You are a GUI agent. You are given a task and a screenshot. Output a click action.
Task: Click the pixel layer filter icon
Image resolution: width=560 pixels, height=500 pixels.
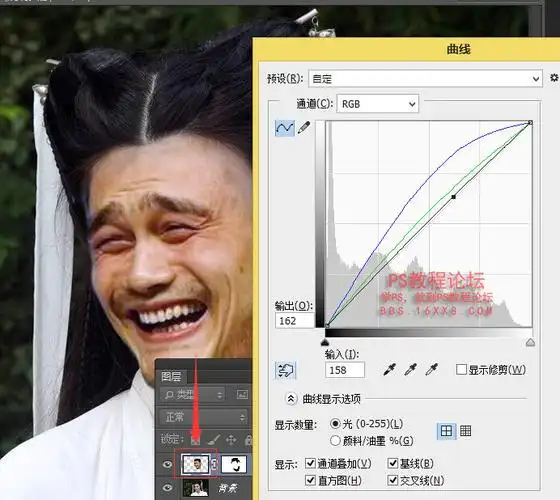[242, 395]
